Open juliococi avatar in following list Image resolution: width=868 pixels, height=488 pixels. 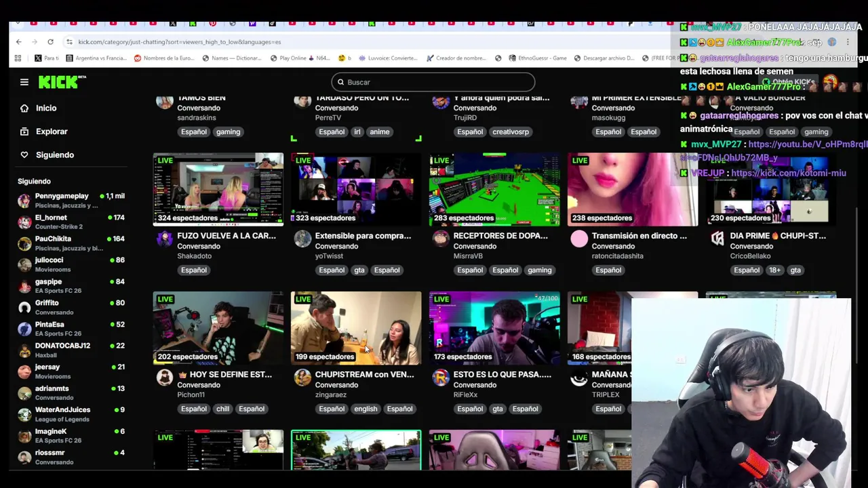[x=24, y=265]
